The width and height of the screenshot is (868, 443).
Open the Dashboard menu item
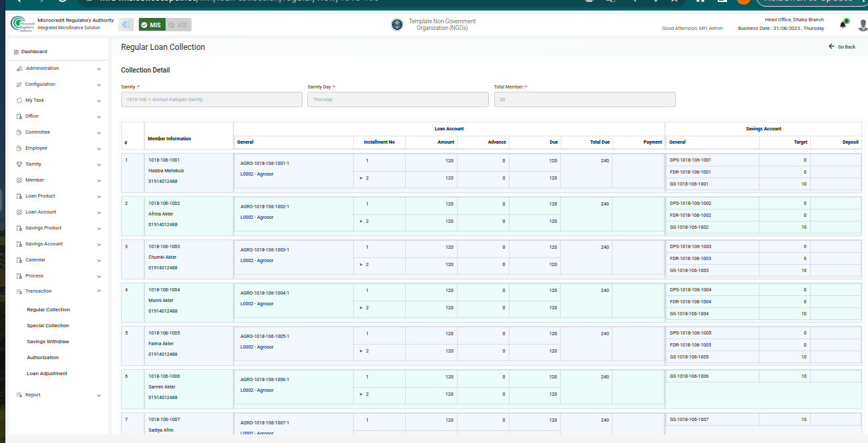coord(34,52)
